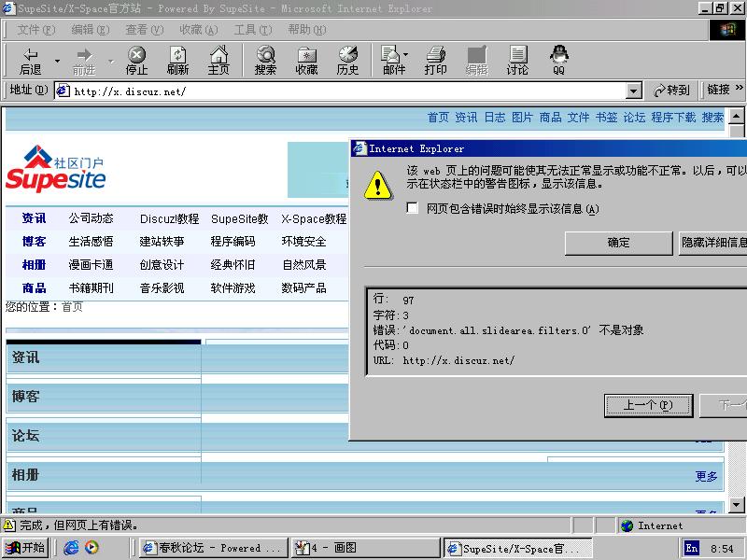Click the 软件游戏 category link
Screen dimensions: 747x560
click(233, 288)
